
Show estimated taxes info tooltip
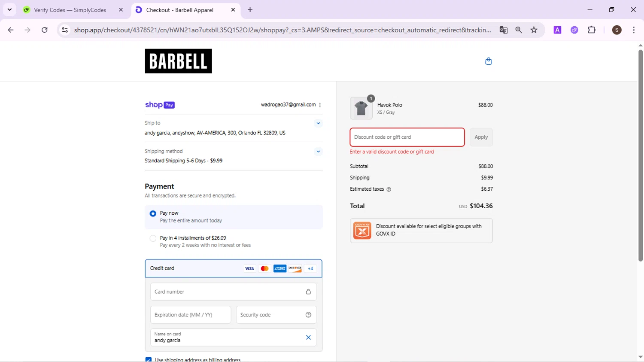coord(389,189)
